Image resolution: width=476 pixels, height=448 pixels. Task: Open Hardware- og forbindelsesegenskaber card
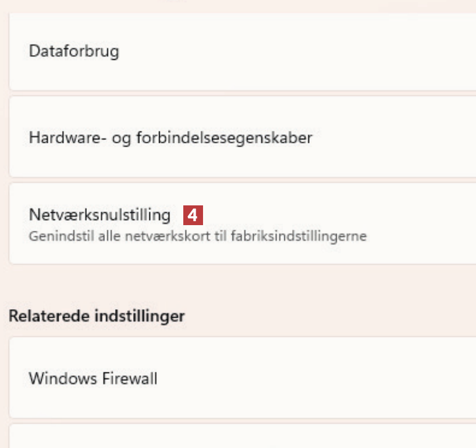pyautogui.click(x=243, y=137)
